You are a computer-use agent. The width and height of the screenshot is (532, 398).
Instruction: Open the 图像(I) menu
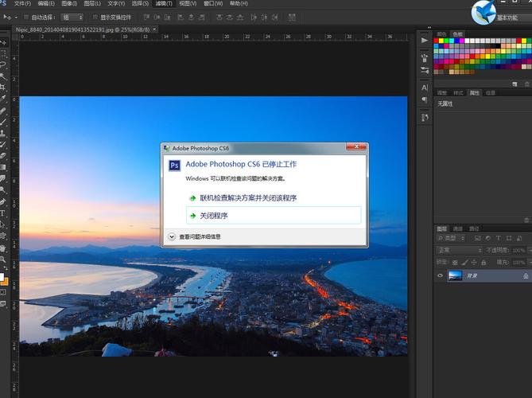(69, 3)
